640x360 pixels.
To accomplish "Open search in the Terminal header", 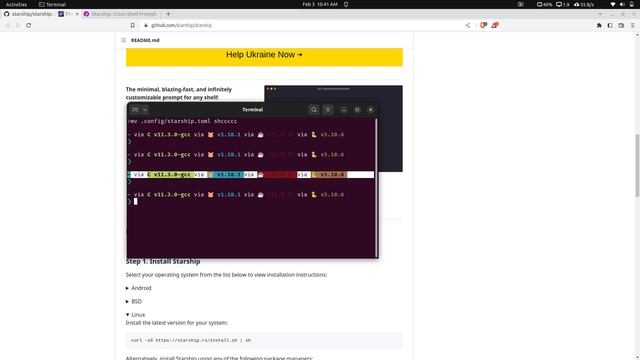I will click(314, 109).
